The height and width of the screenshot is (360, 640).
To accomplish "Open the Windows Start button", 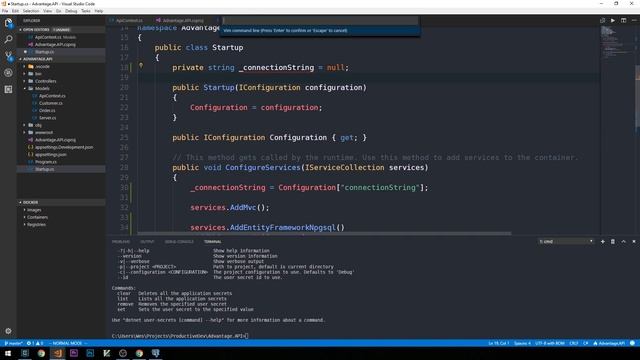I will click(x=8, y=353).
